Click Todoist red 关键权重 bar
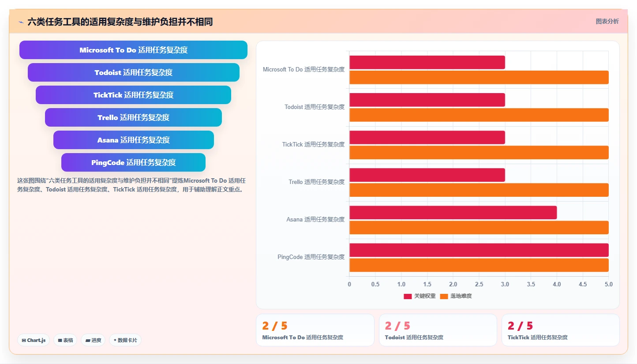The height and width of the screenshot is (364, 637). pyautogui.click(x=427, y=100)
